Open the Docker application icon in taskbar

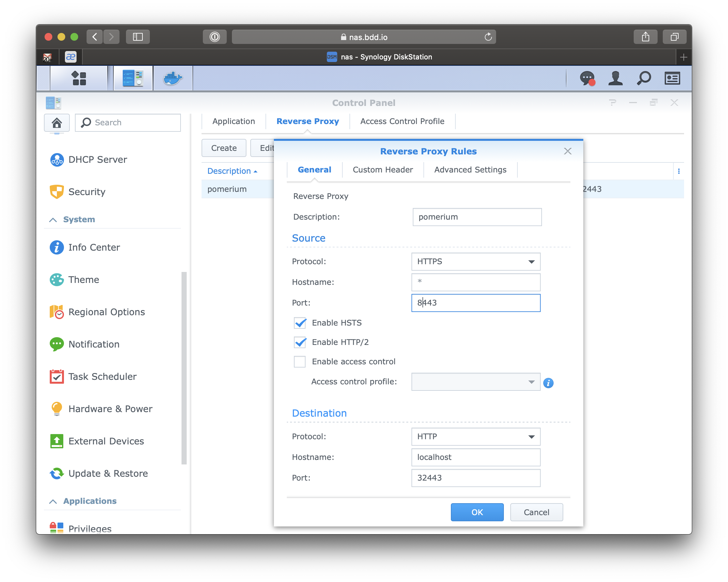[x=172, y=78]
